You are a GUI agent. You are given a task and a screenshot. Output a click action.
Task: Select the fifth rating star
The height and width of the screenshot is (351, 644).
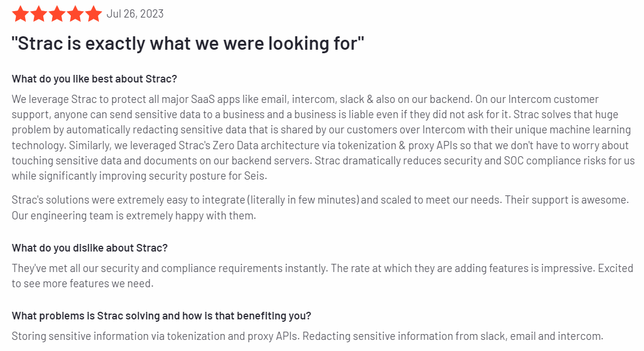click(x=93, y=14)
